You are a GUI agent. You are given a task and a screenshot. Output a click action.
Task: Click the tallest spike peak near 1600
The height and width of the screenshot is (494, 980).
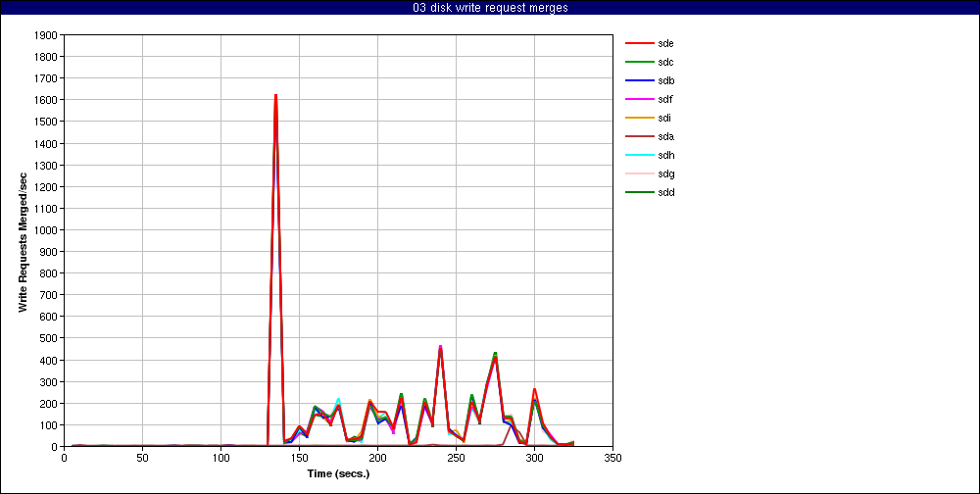point(275,96)
